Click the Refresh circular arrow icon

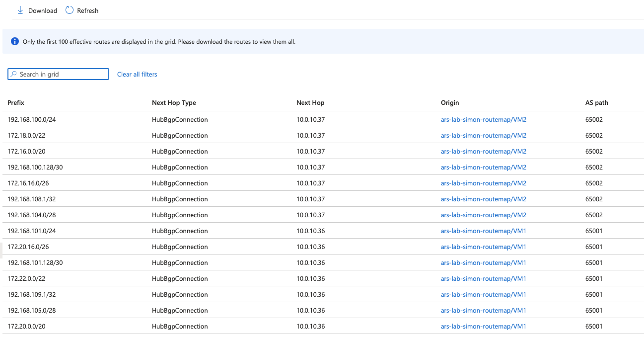pos(70,10)
